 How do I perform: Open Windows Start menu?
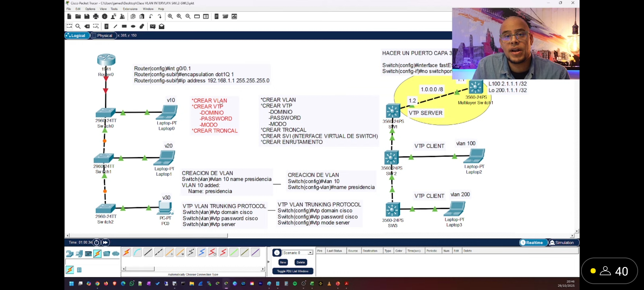71,284
